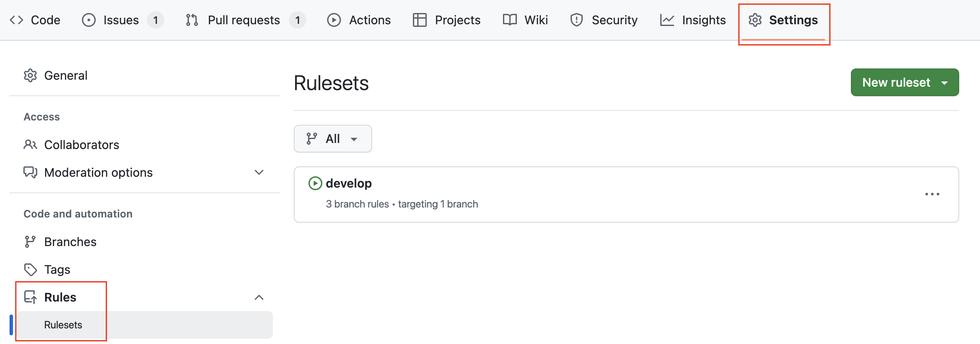Open the Pull requests tab

point(246,20)
